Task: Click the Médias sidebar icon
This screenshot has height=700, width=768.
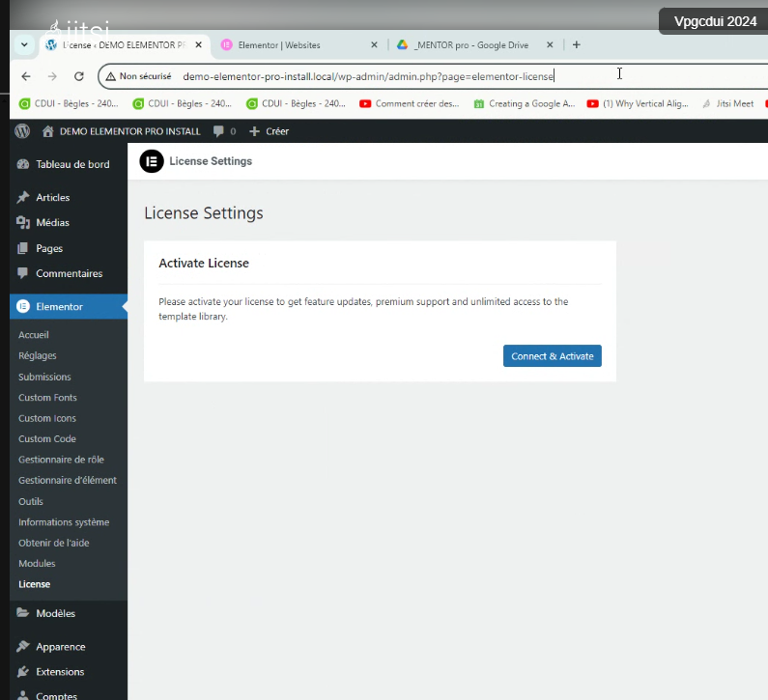Action: click(23, 223)
